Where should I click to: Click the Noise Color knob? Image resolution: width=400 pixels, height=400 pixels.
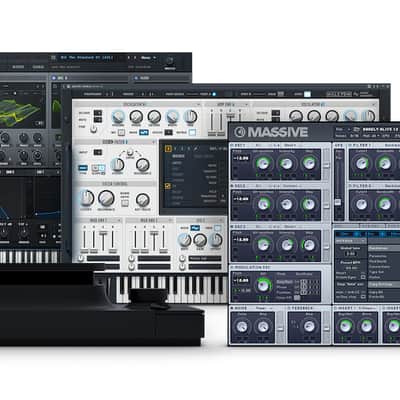(242, 327)
